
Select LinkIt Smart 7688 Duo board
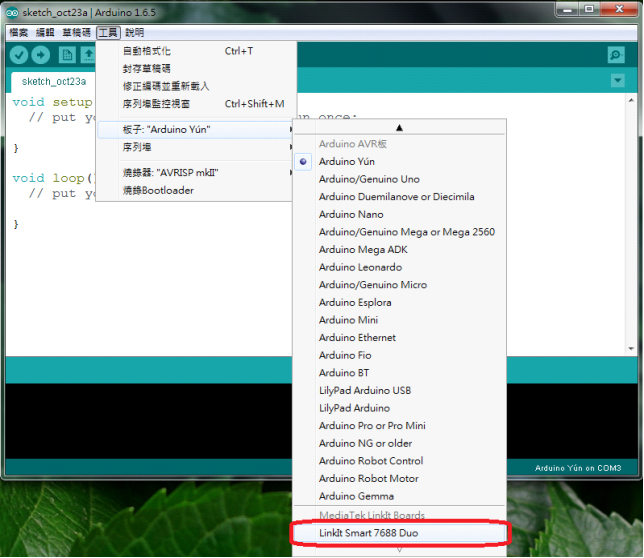(399, 533)
